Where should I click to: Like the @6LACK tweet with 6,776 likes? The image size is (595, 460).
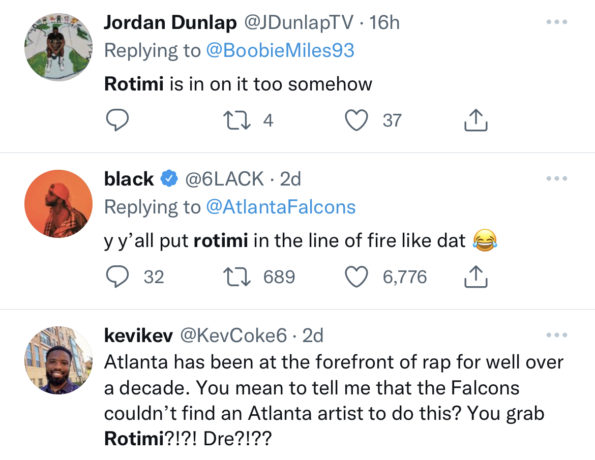356,276
